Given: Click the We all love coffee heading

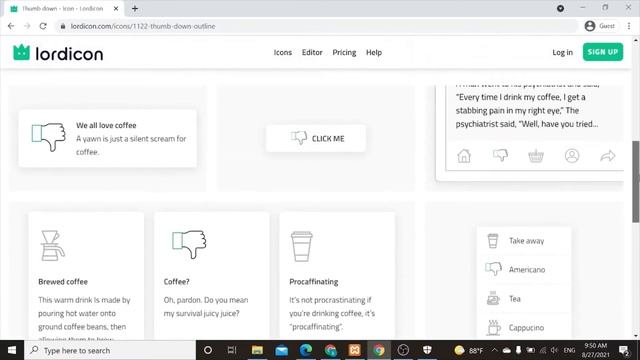Looking at the screenshot, I should 106,125.
